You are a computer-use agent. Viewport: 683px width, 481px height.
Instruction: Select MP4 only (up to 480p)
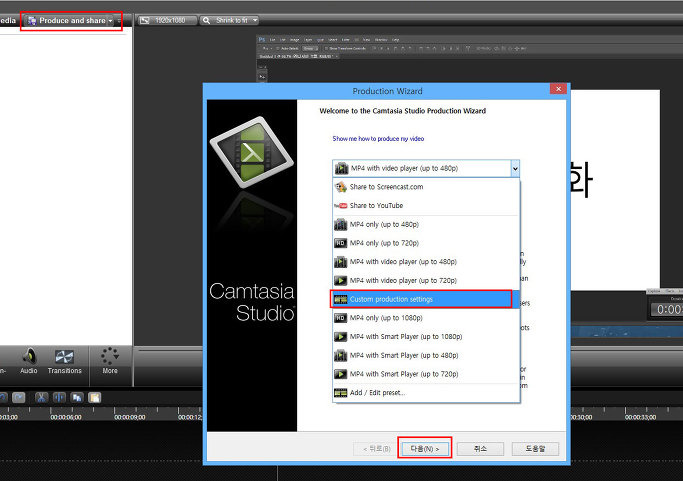pyautogui.click(x=426, y=224)
